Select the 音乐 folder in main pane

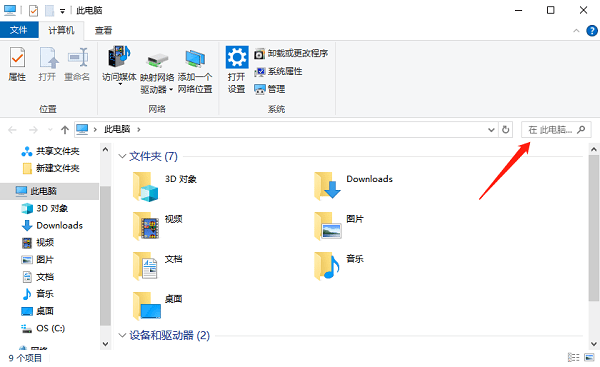click(339, 266)
